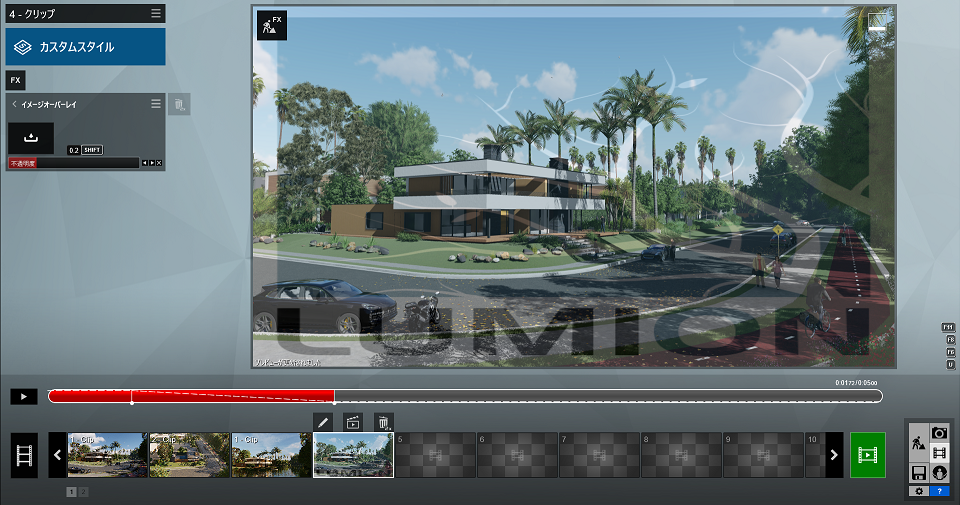The height and width of the screenshot is (505, 960).
Task: Open the blue help question mark
Action: (x=939, y=491)
